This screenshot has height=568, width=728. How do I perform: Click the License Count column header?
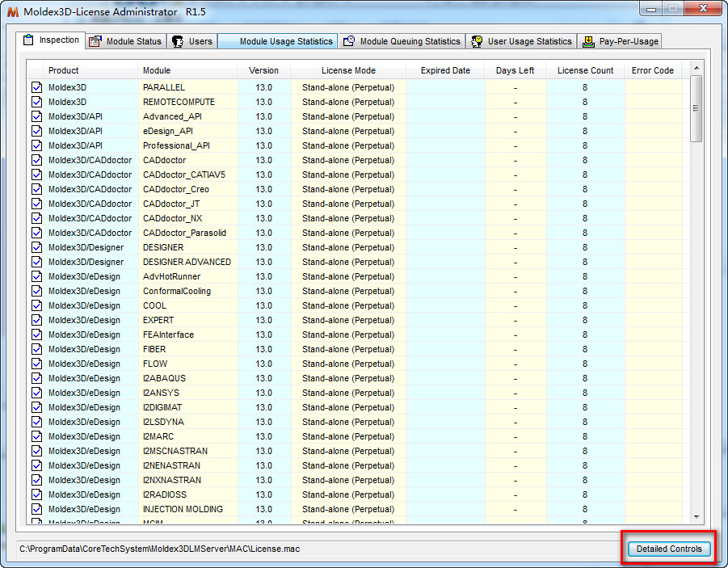[x=585, y=70]
